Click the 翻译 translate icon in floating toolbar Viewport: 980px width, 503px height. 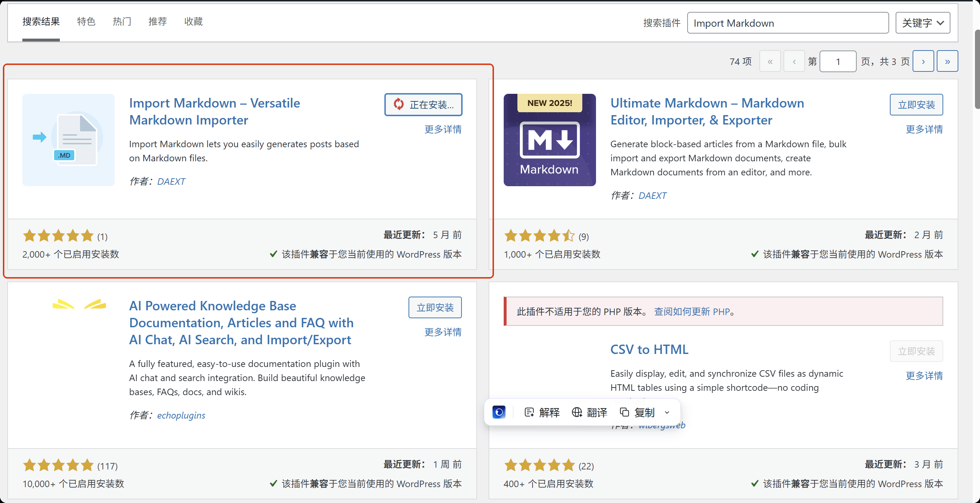click(x=577, y=412)
